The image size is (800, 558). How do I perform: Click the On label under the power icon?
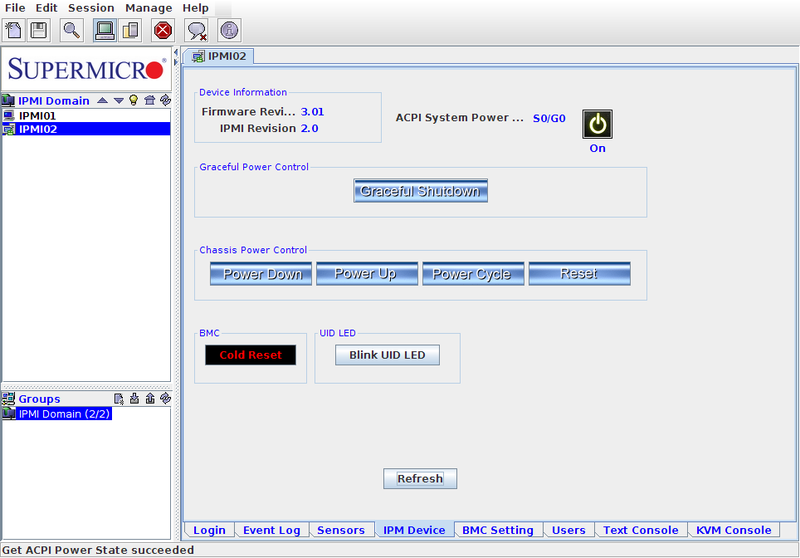tap(597, 148)
